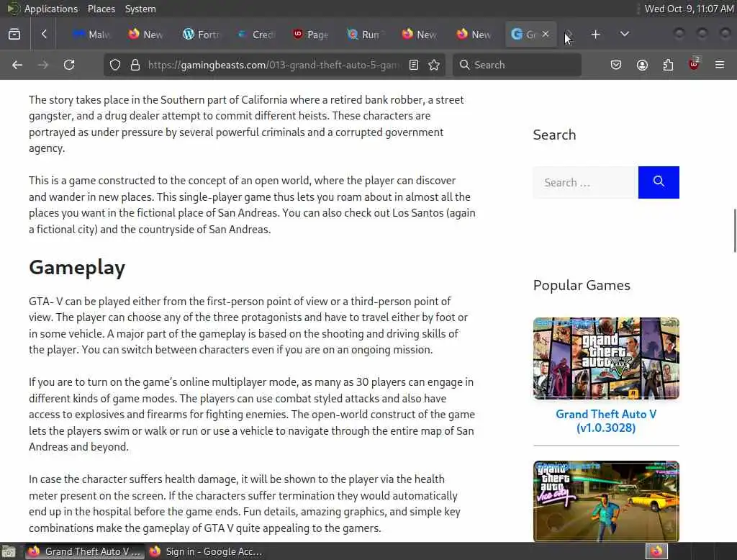Open the System menu

point(140,9)
